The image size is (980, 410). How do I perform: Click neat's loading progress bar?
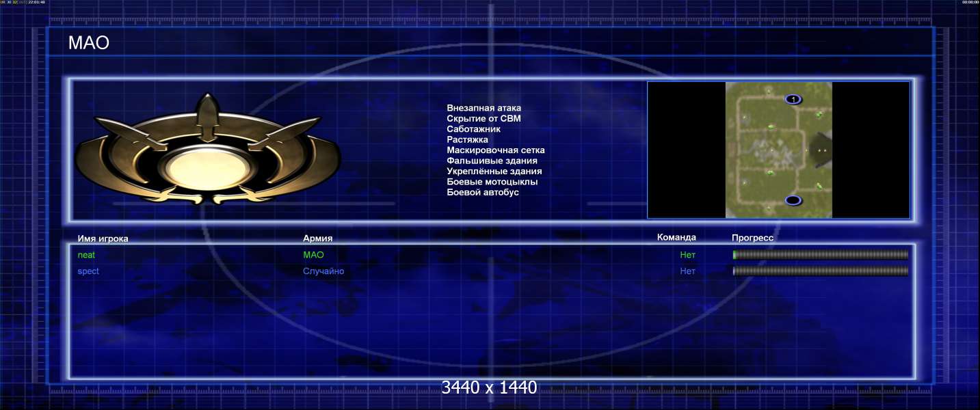click(x=821, y=255)
